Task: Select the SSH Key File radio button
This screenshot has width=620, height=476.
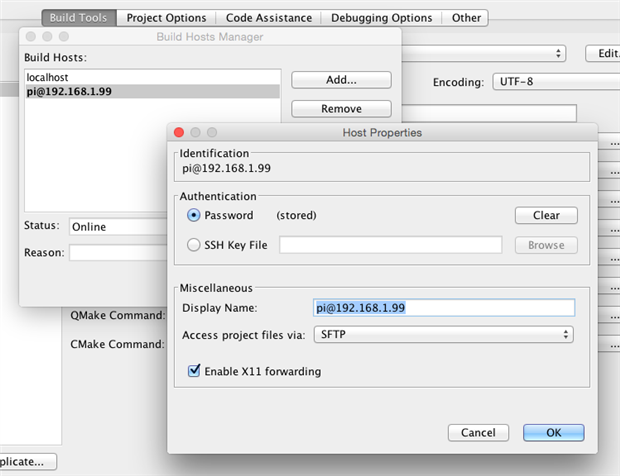Action: (194, 245)
